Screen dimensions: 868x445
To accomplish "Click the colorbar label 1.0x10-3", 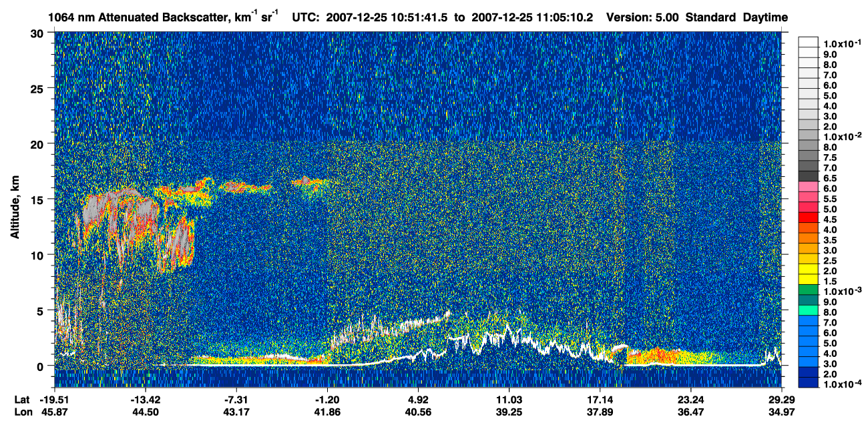I will pos(843,291).
